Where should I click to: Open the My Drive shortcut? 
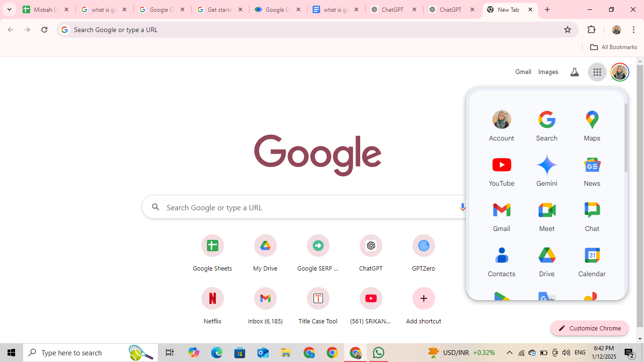click(265, 254)
